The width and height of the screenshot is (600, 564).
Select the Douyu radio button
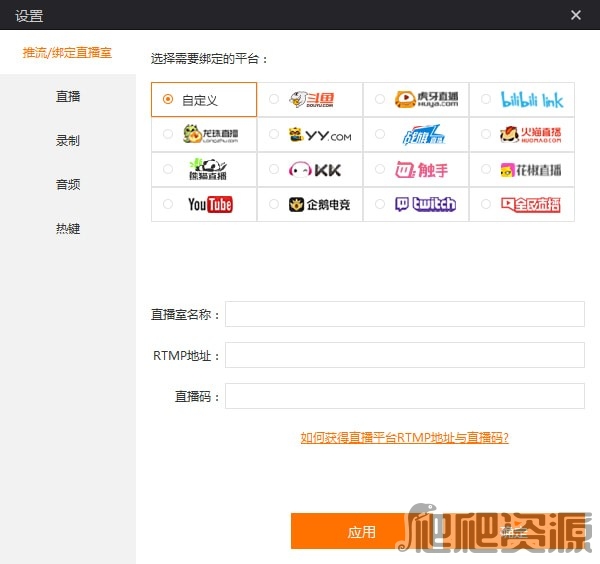pyautogui.click(x=274, y=99)
